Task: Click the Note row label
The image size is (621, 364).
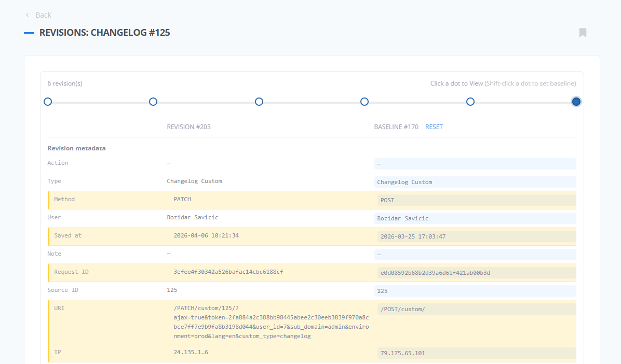Action: click(x=54, y=254)
